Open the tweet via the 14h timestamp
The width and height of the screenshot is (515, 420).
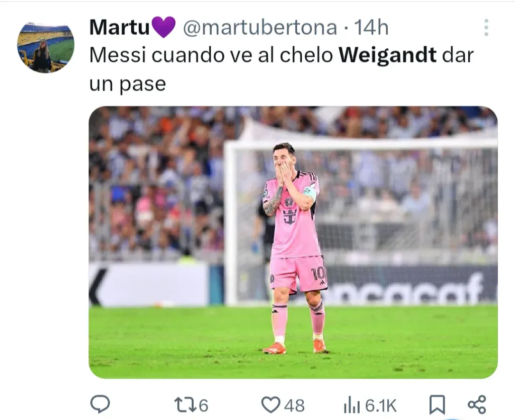tap(372, 27)
